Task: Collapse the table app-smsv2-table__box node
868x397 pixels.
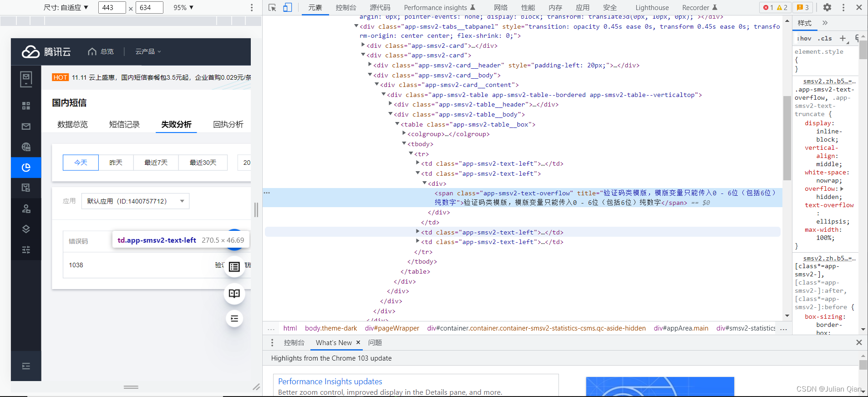Action: [x=397, y=124]
